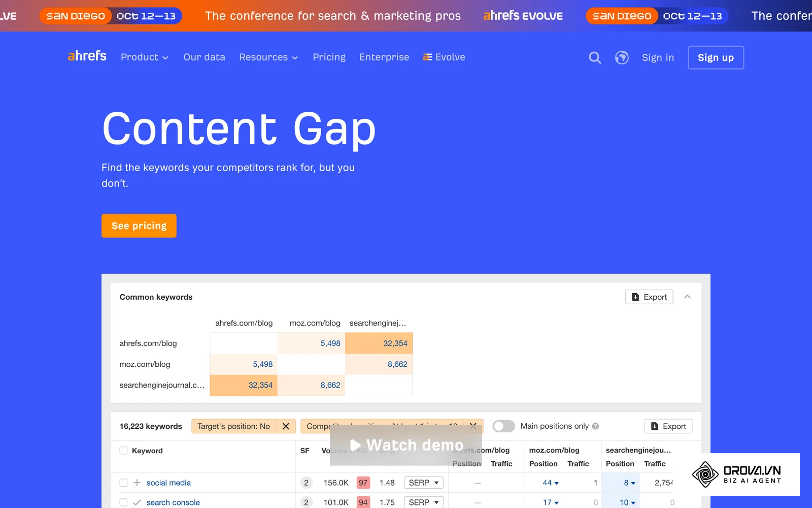Click searchenginejou… Traffic column header
Screen dimensions: 812x508
pyautogui.click(x=655, y=464)
